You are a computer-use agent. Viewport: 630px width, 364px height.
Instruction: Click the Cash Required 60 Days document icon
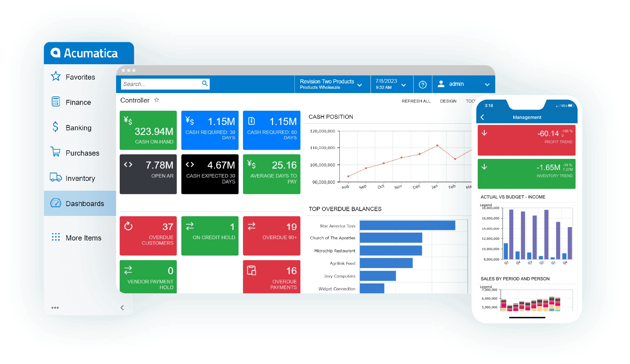pyautogui.click(x=252, y=121)
